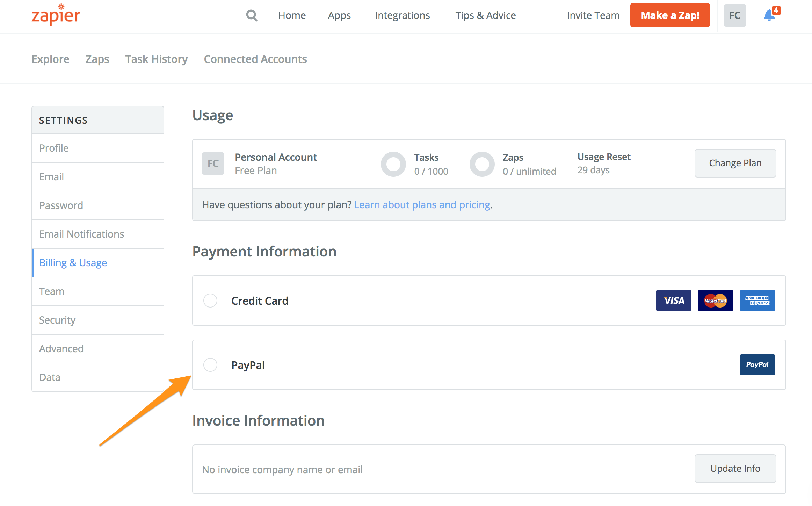Open Task History section
Image resolution: width=812 pixels, height=506 pixels.
point(156,58)
